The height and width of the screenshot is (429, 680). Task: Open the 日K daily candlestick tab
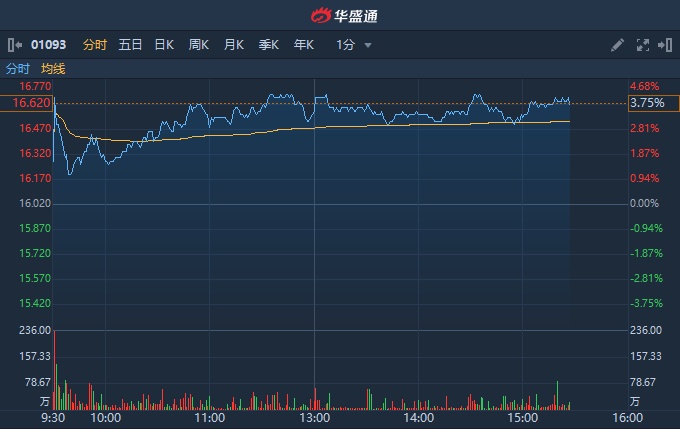[x=164, y=45]
